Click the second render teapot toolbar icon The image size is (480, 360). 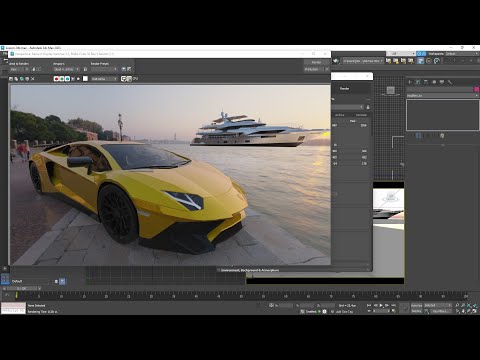pyautogui.click(x=396, y=61)
